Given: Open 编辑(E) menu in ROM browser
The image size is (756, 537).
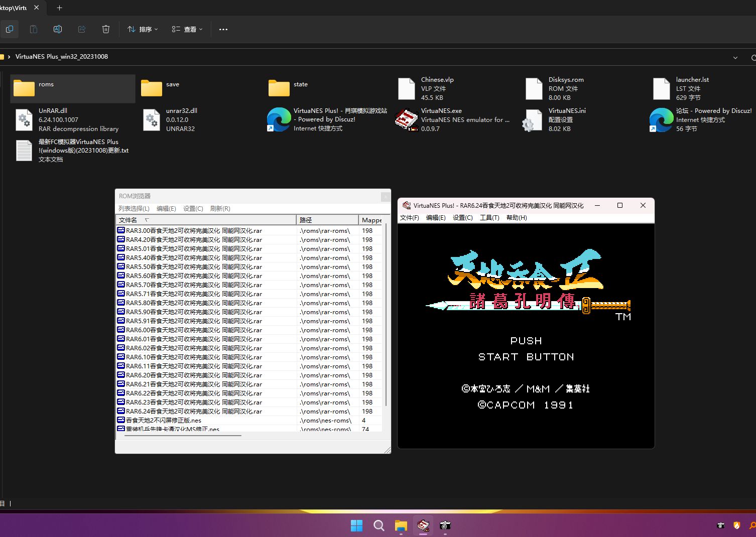Looking at the screenshot, I should (x=166, y=208).
